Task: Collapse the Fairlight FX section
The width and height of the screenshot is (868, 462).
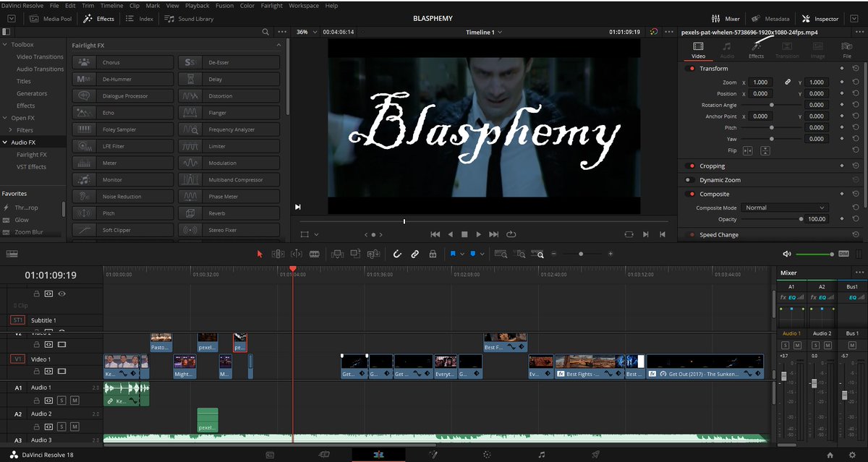Action: [x=278, y=46]
